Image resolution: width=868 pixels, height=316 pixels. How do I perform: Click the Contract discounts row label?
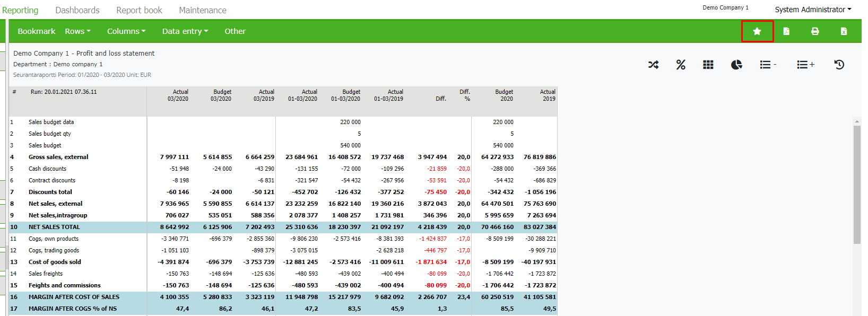[x=52, y=180]
